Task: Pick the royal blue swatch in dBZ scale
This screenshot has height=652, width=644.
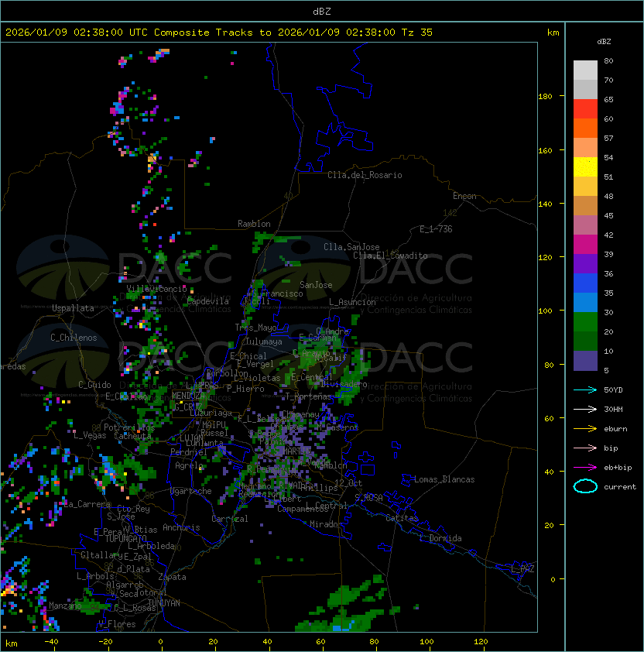Action: [x=585, y=283]
